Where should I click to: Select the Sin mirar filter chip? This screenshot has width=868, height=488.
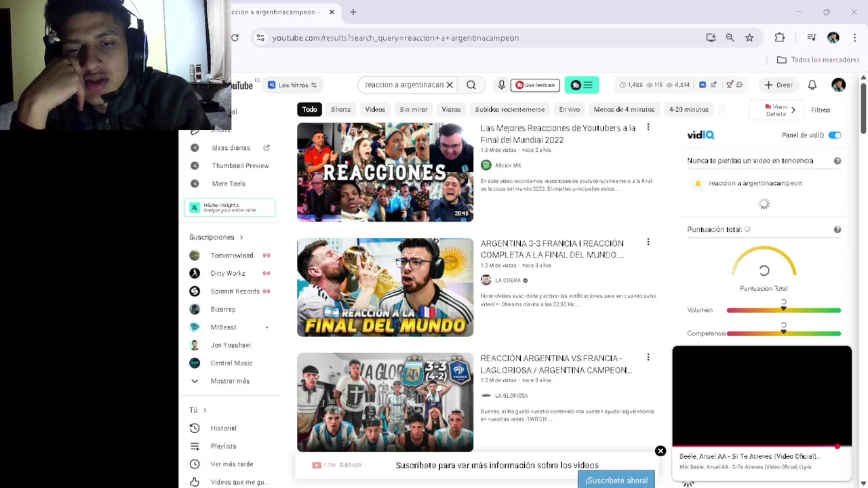(414, 109)
